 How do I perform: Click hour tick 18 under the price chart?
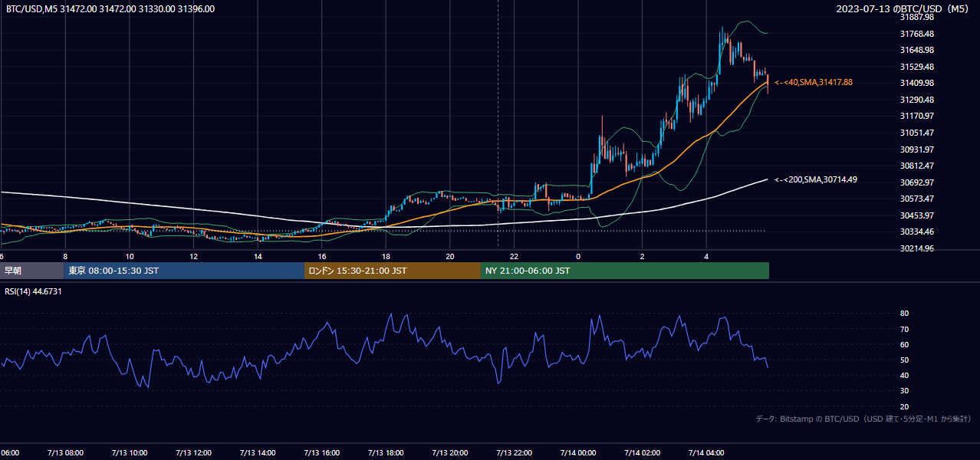[386, 256]
